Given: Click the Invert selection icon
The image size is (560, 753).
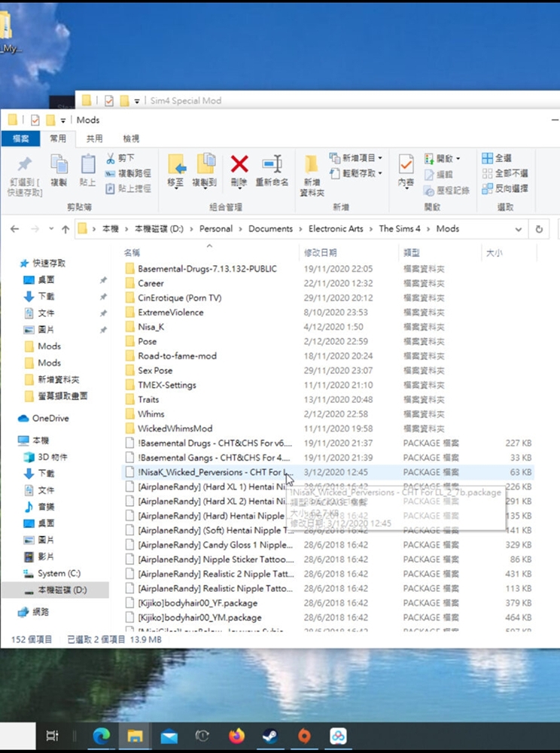Looking at the screenshot, I should [x=487, y=189].
